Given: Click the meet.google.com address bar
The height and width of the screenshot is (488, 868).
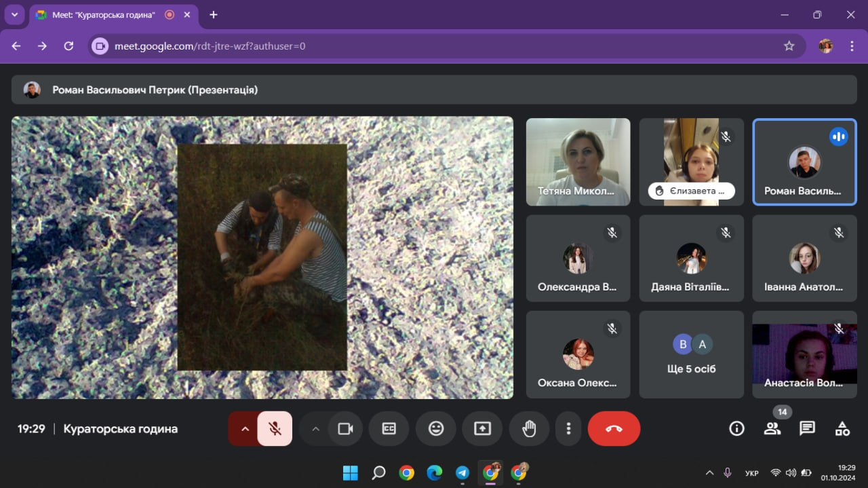Looking at the screenshot, I should coord(434,46).
